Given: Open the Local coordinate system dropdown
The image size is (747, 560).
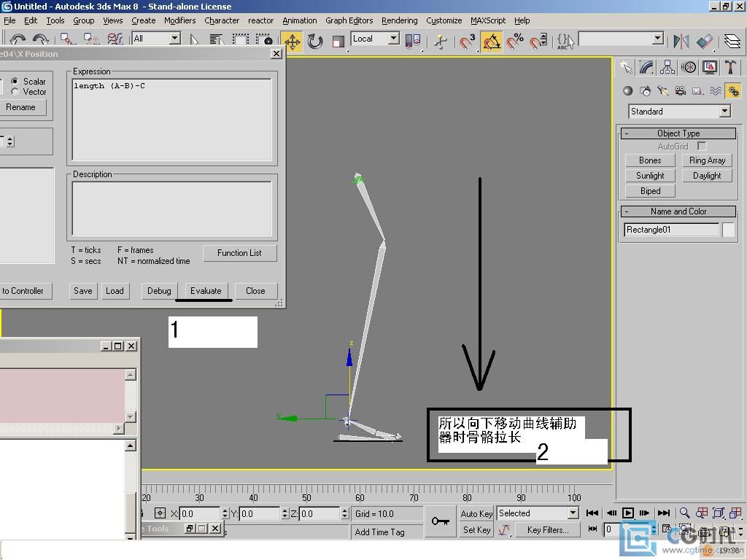Looking at the screenshot, I should tap(393, 39).
